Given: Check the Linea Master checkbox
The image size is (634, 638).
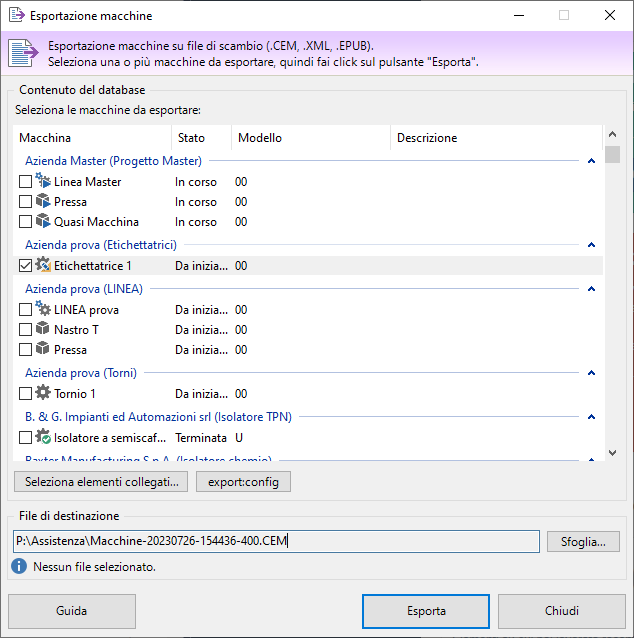Looking at the screenshot, I should pos(26,182).
